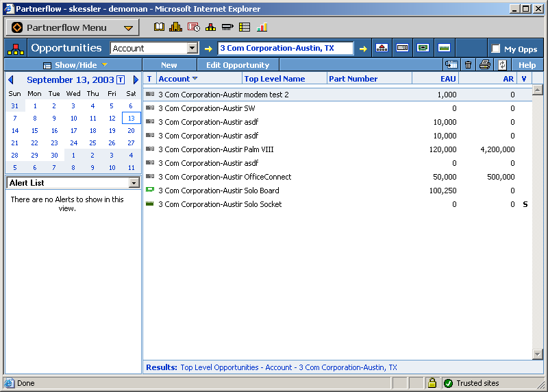Sort by the T column header

tap(149, 79)
